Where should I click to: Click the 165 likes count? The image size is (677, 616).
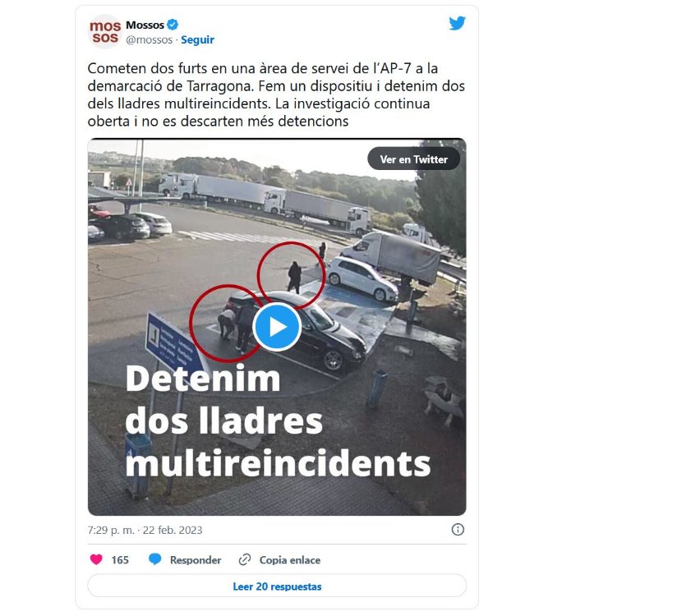pyautogui.click(x=120, y=560)
